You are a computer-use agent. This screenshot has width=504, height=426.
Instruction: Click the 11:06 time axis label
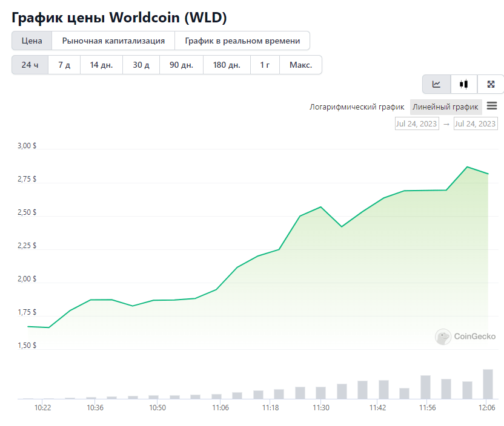coord(220,408)
